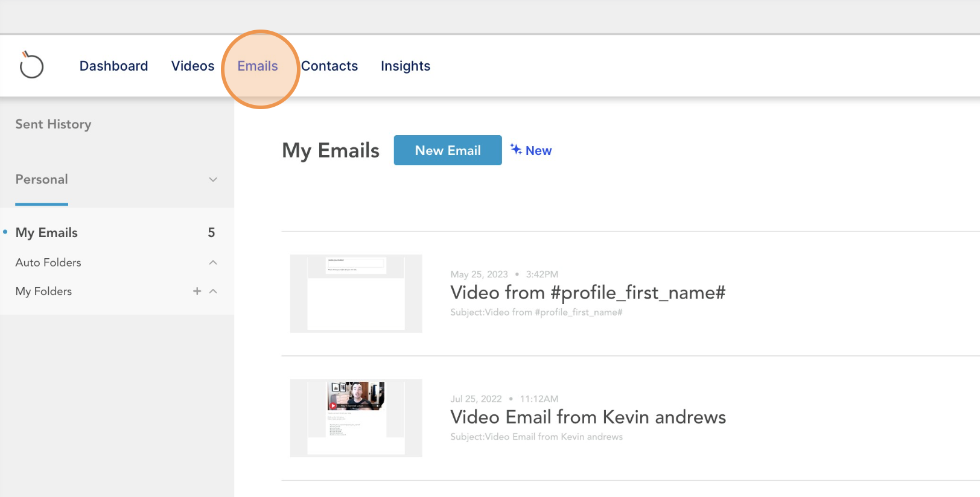Image resolution: width=980 pixels, height=497 pixels.
Task: Open Sent History in the sidebar
Action: coord(53,124)
